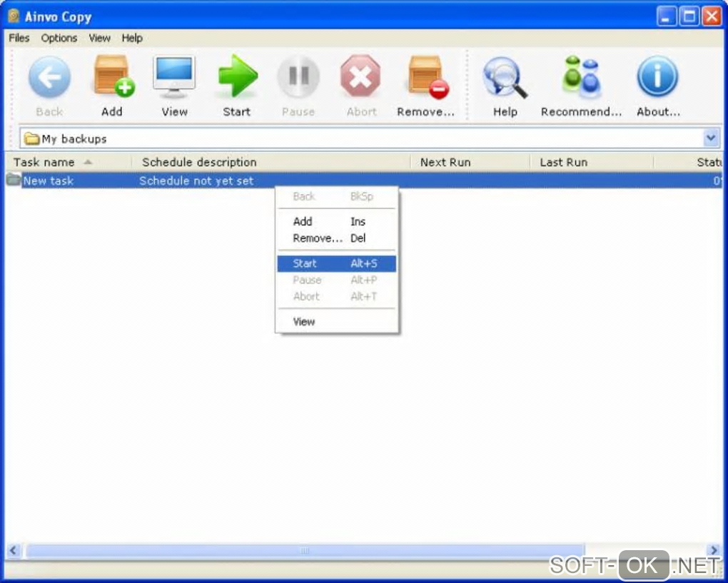Open the View menu in menu bar
Screen dimensions: 728x583
coord(99,38)
